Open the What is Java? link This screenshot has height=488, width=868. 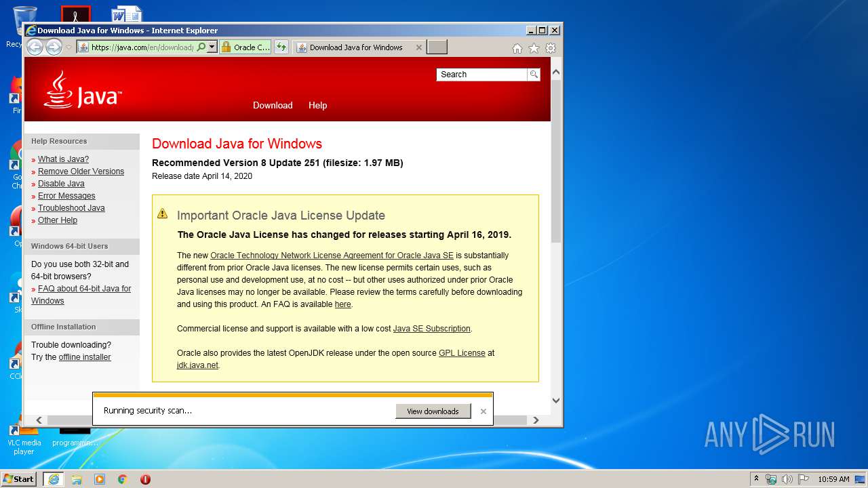click(63, 159)
